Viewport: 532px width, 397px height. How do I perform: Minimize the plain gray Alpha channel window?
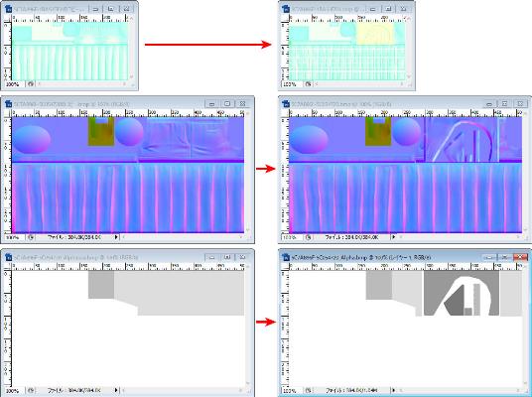[212, 257]
